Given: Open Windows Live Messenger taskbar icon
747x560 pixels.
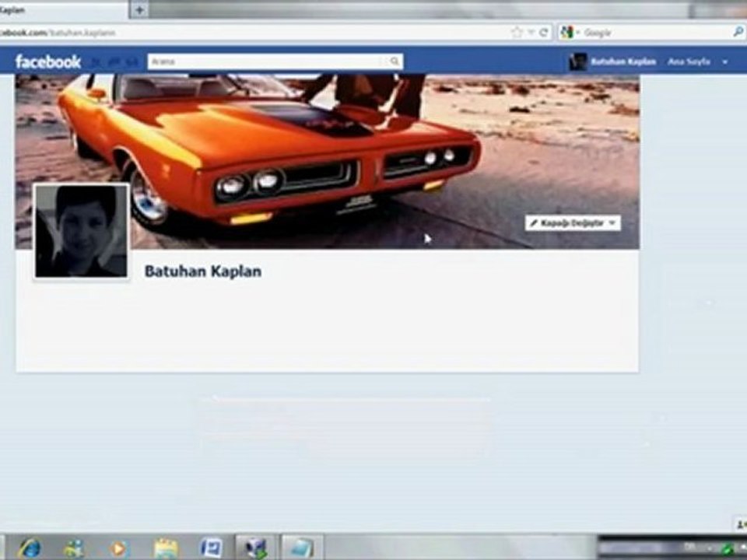Looking at the screenshot, I should tap(74, 548).
